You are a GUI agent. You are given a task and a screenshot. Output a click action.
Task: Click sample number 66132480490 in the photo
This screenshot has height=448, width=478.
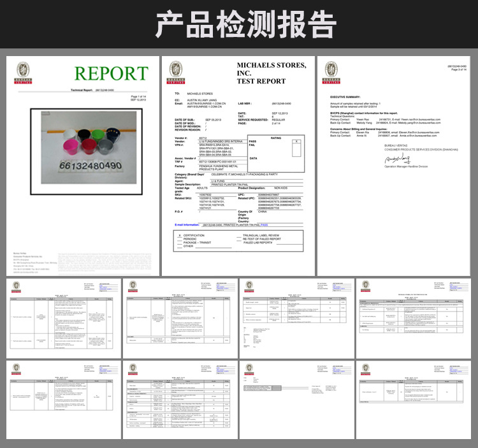91,166
